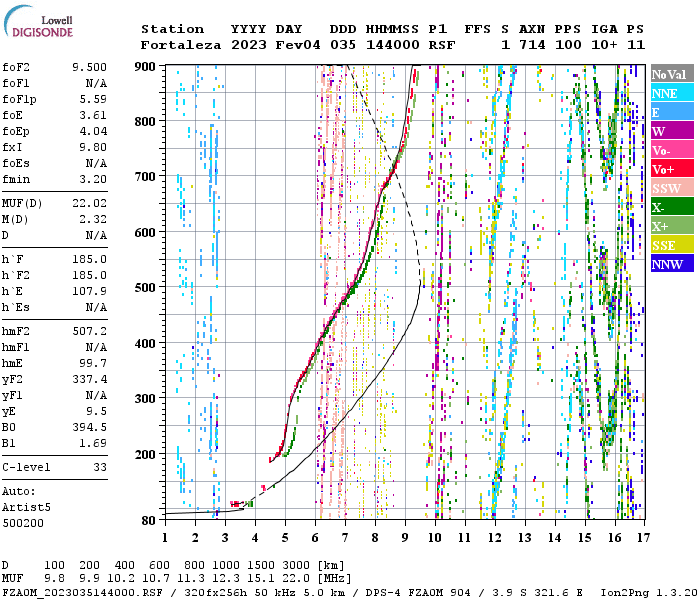700x600 pixels.
Task: Click the 144000 time value
Action: pyautogui.click(x=392, y=45)
